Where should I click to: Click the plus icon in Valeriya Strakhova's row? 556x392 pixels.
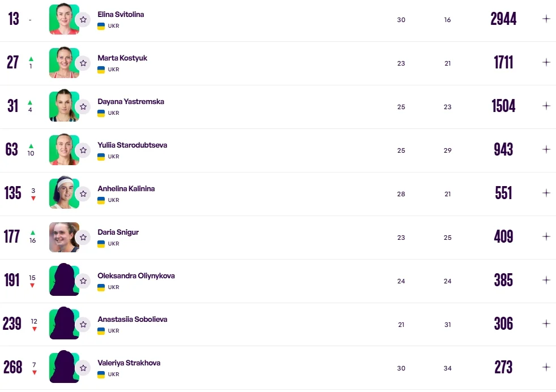pyautogui.click(x=546, y=367)
